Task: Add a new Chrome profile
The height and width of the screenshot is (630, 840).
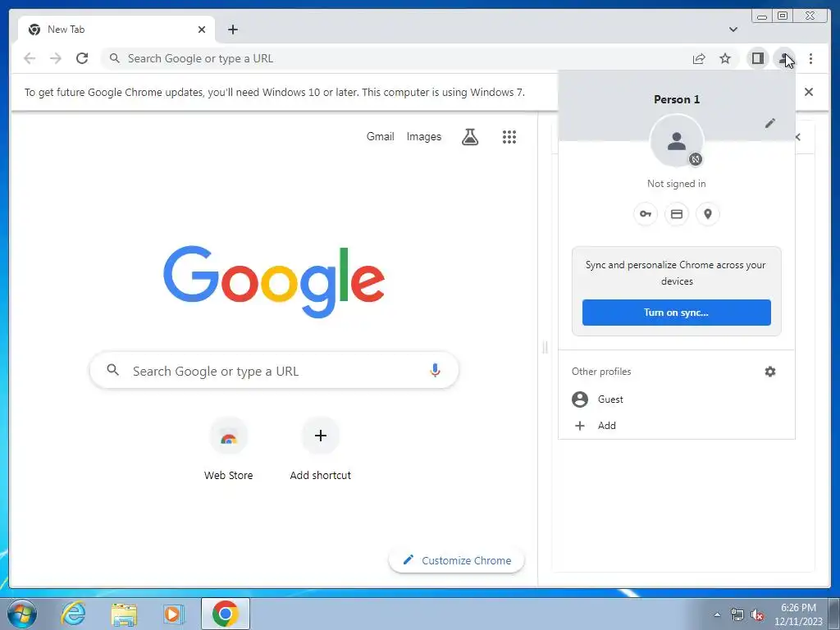Action: click(677, 426)
